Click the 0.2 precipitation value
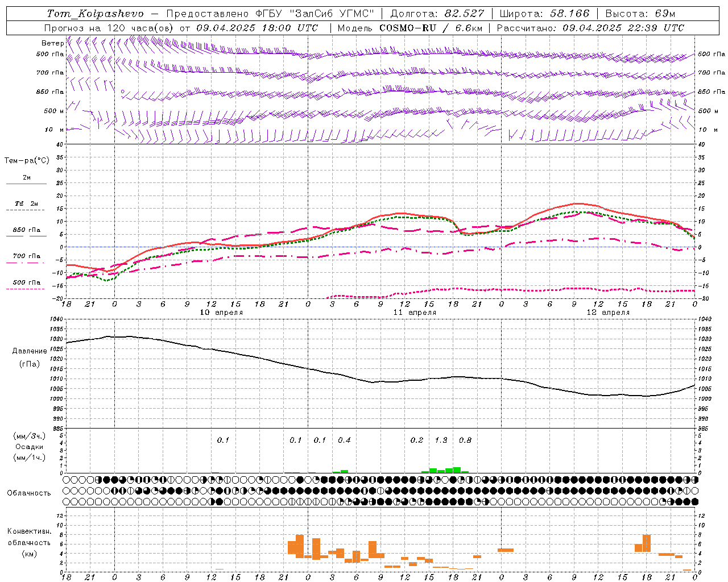 [417, 440]
